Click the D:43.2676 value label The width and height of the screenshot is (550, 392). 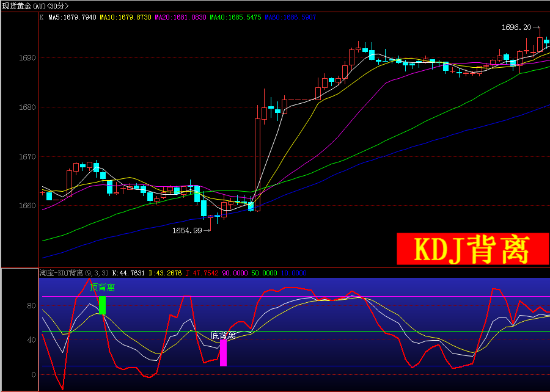(165, 273)
